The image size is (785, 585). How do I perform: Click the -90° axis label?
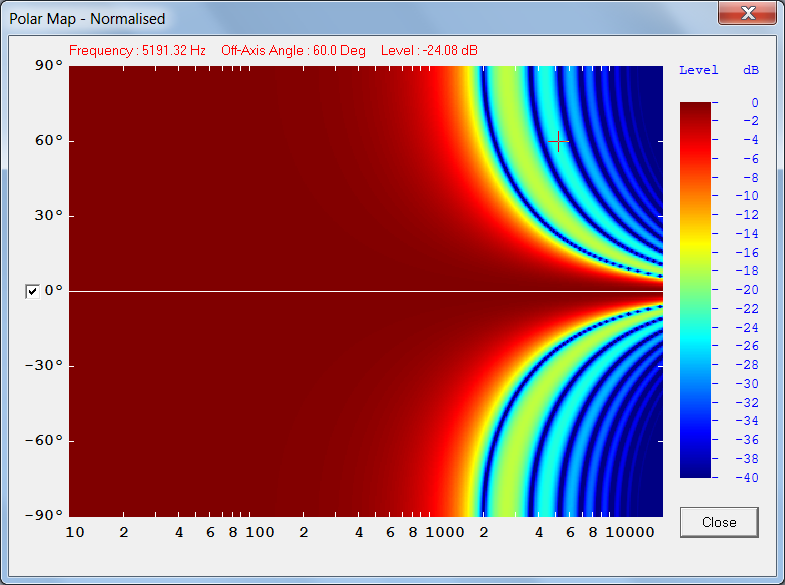44,515
